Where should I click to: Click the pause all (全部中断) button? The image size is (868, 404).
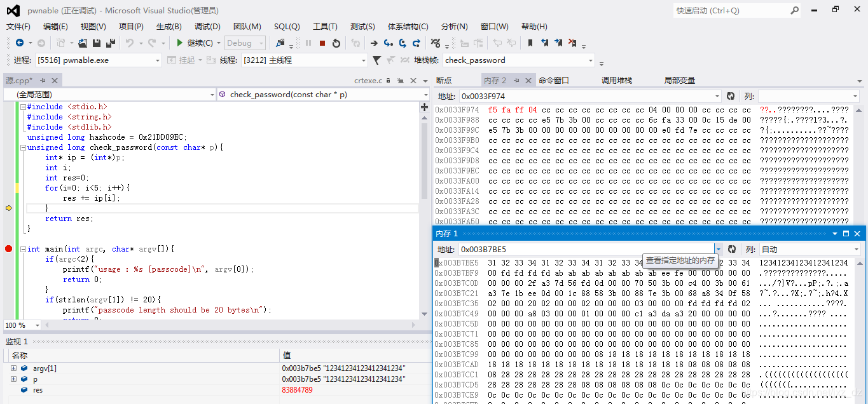tap(308, 43)
